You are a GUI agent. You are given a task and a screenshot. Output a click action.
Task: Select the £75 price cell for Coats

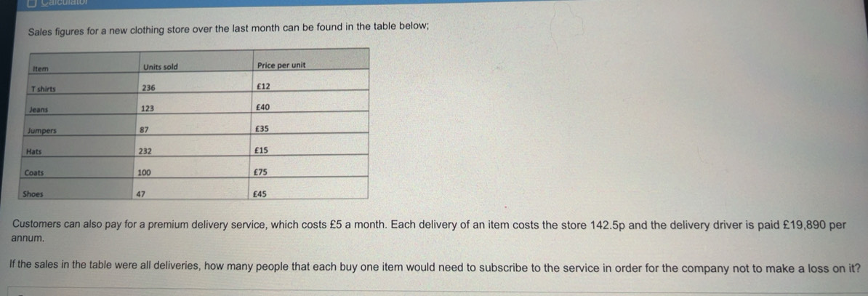point(260,172)
